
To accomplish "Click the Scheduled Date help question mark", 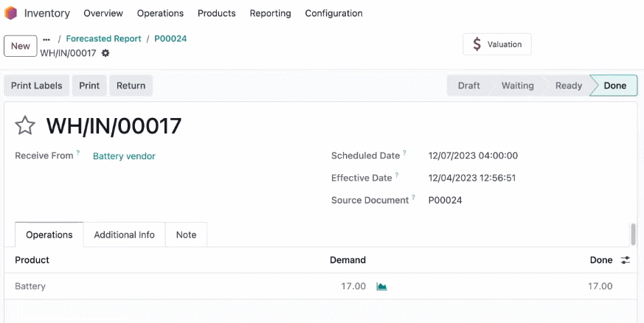I will (404, 152).
